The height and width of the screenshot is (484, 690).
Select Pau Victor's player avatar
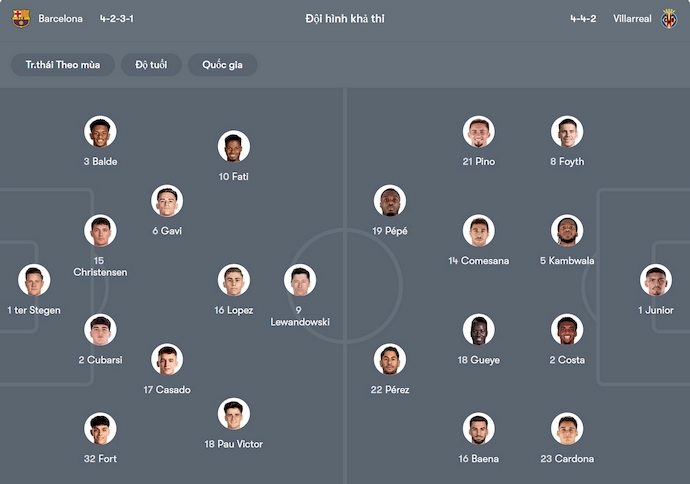point(233,414)
